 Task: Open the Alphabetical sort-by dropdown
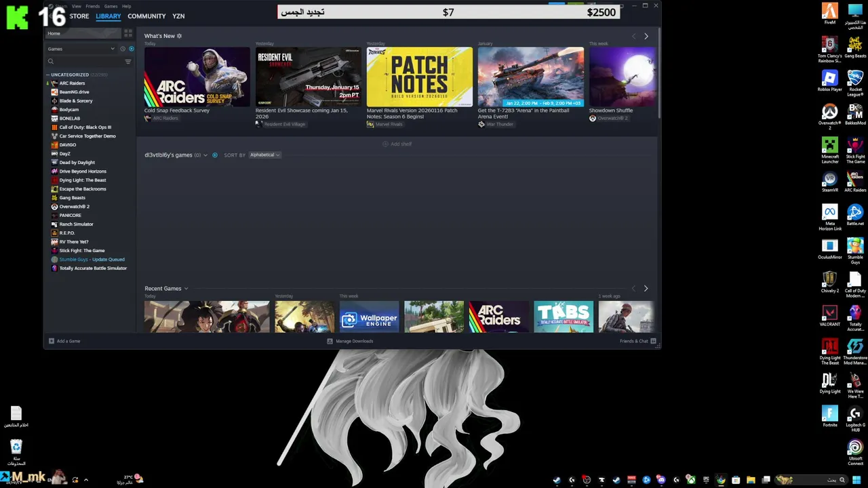click(265, 155)
